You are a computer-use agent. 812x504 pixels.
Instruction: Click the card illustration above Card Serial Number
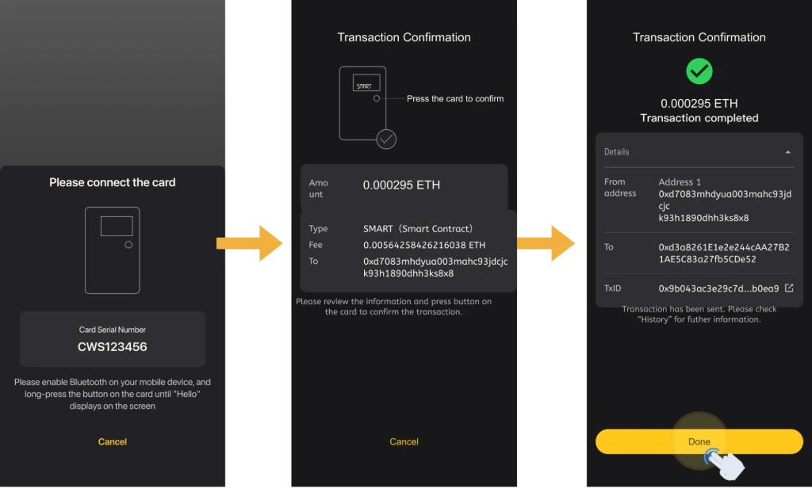click(113, 250)
